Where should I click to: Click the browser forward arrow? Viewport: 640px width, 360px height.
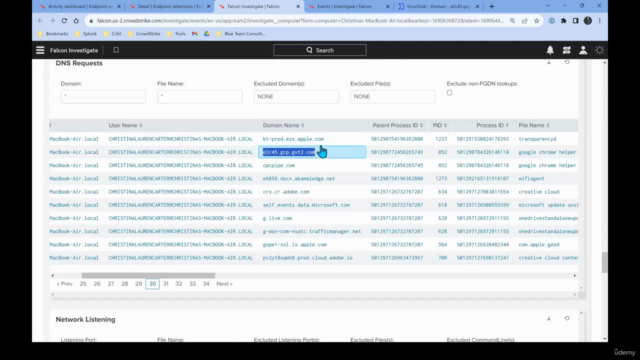click(52, 21)
